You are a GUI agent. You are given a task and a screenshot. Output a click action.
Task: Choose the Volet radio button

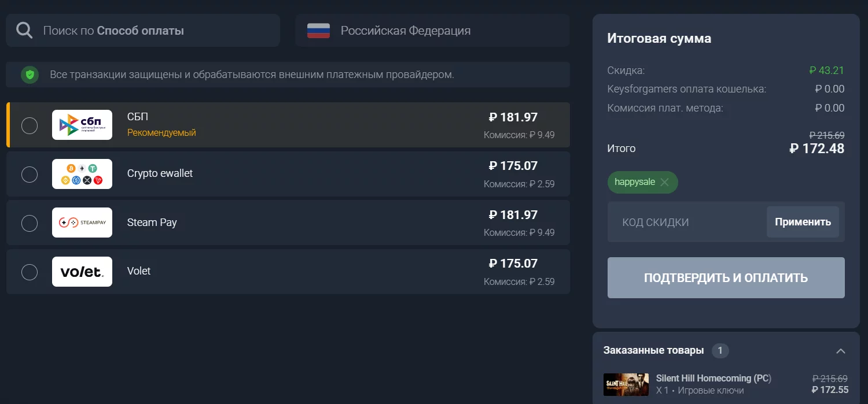point(30,272)
